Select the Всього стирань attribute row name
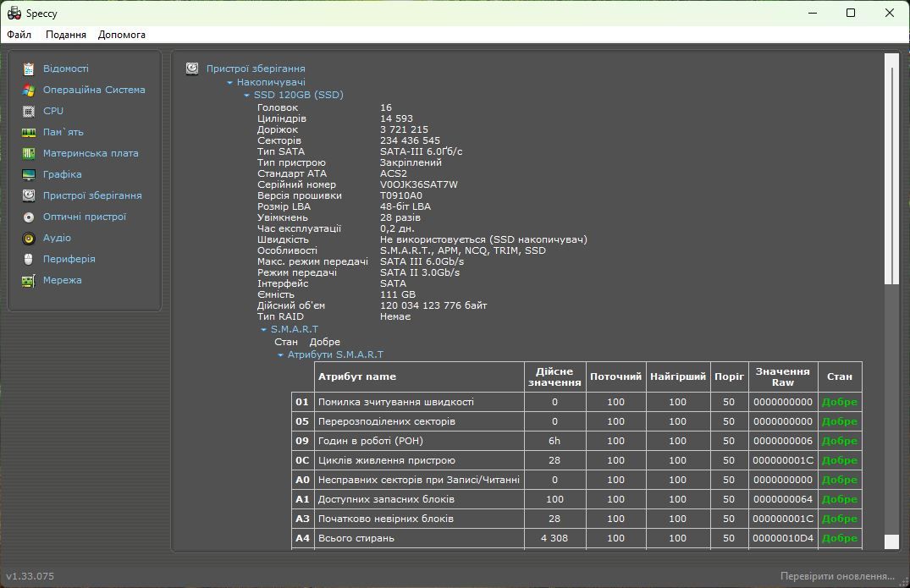Viewport: 910px width, 588px height. tap(356, 538)
